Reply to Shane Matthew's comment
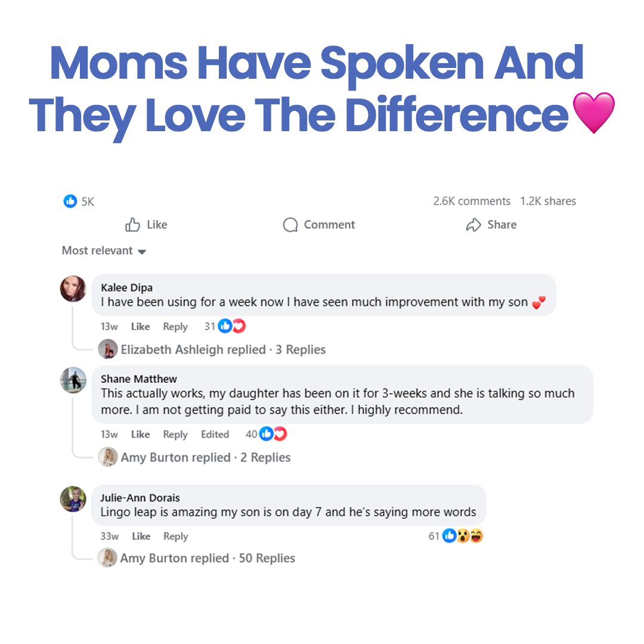The width and height of the screenshot is (644, 644). 175,434
